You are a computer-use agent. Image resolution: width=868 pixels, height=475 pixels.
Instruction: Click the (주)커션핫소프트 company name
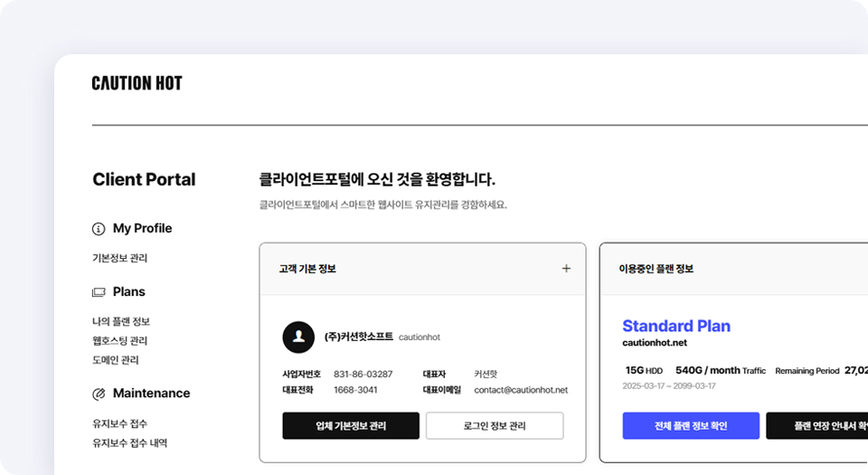pos(358,337)
